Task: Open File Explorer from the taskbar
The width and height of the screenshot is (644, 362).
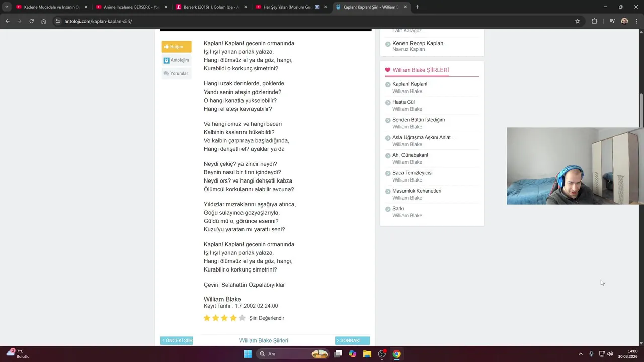Action: click(x=367, y=354)
